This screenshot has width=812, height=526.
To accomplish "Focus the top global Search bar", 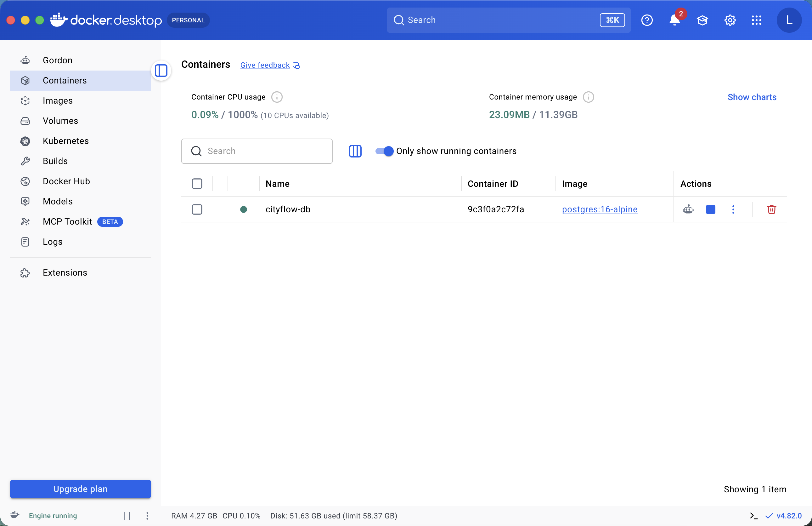I will (508, 20).
